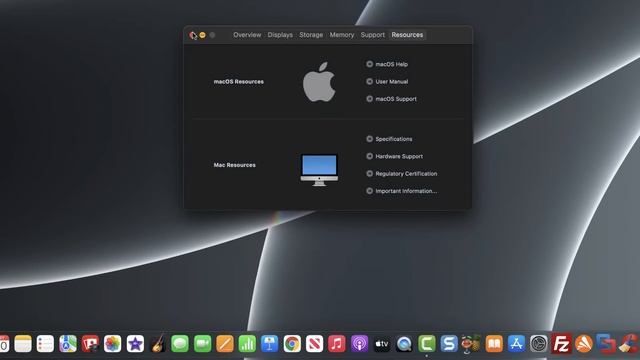Launch Photos from the Dock
The height and width of the screenshot is (360, 640).
pyautogui.click(x=113, y=344)
